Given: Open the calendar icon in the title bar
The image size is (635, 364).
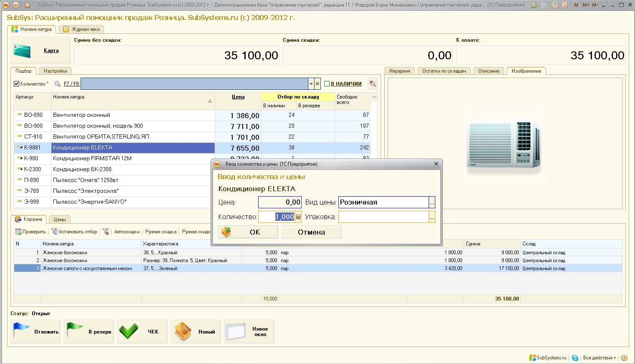Looking at the screenshot, I should (564, 5).
